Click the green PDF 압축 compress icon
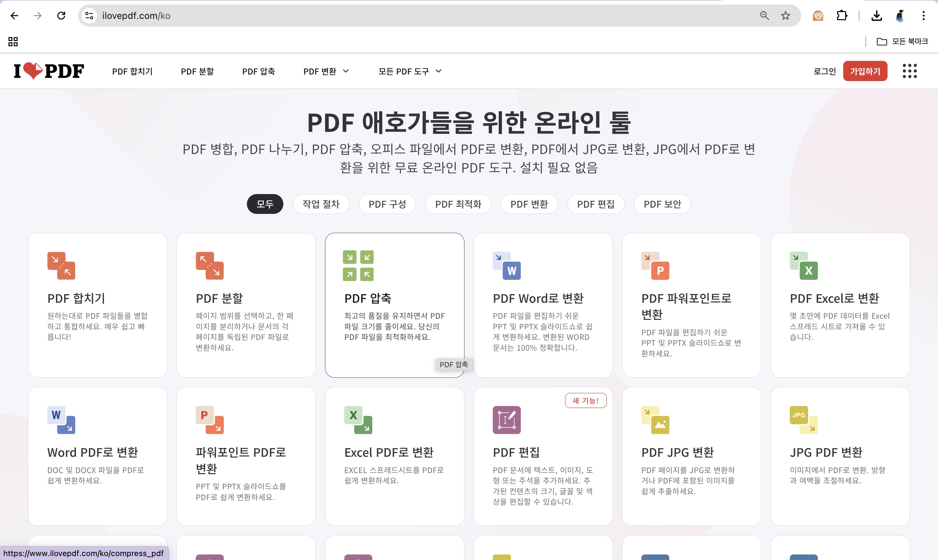 tap(358, 266)
